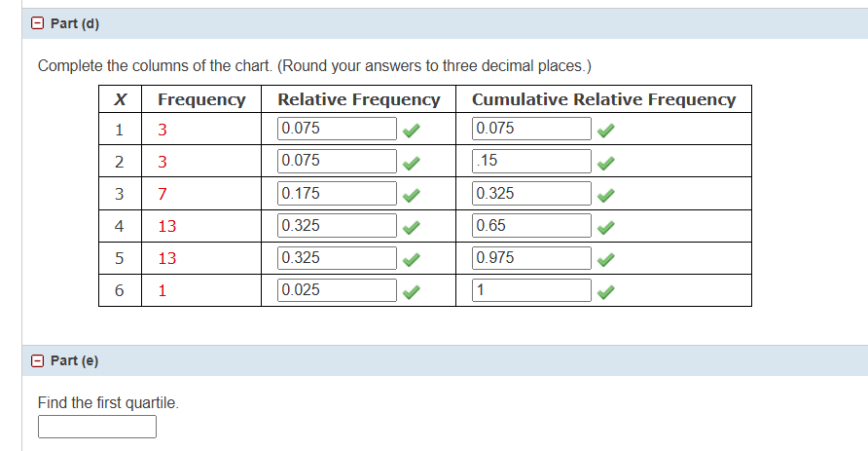
Task: Click green checkmark beside cumulative .15
Action: point(606,162)
